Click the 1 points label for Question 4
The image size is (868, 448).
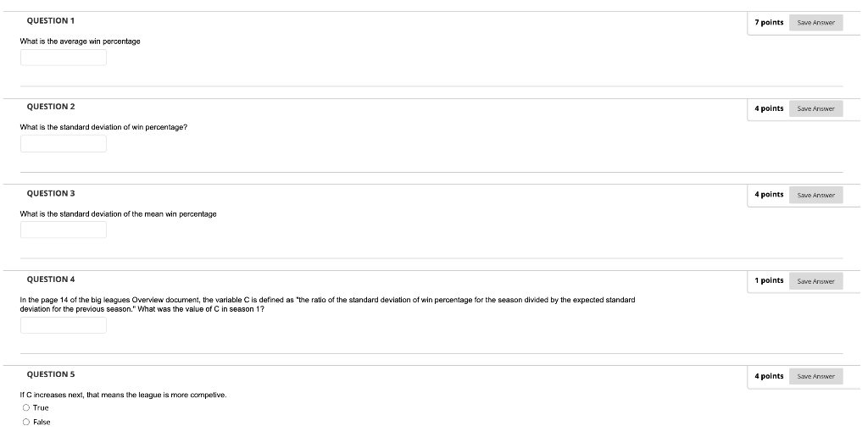769,281
